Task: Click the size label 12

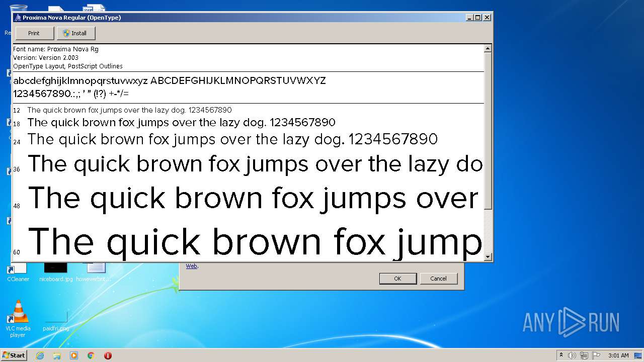Action: tap(17, 111)
